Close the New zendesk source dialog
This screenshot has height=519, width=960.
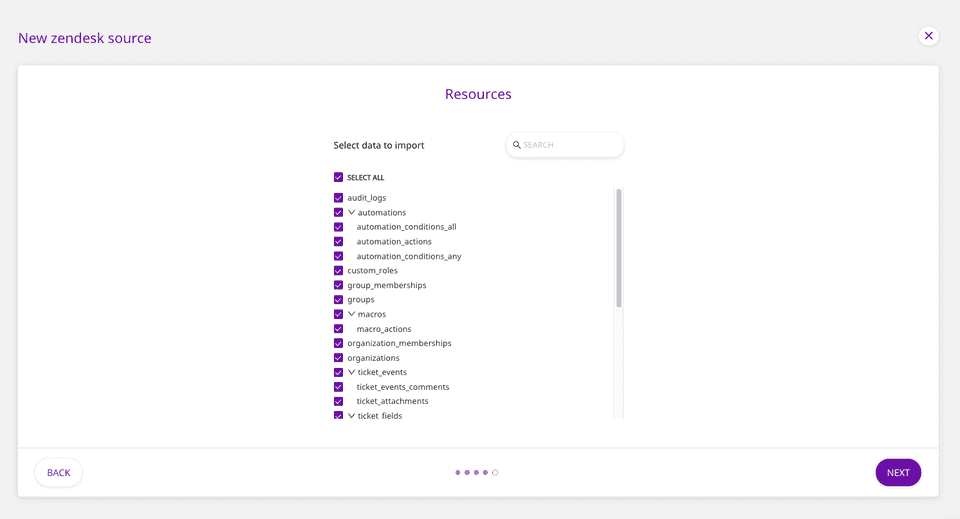point(929,36)
